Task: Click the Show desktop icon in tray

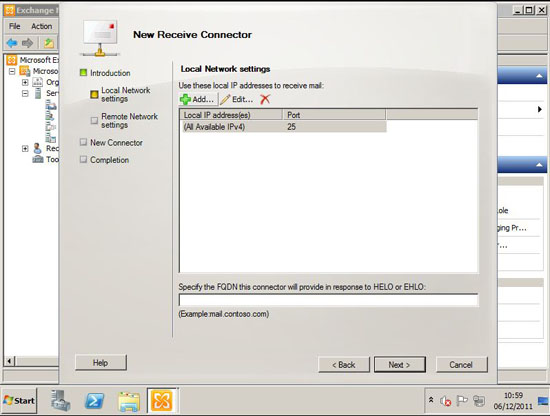Action: pos(543,401)
